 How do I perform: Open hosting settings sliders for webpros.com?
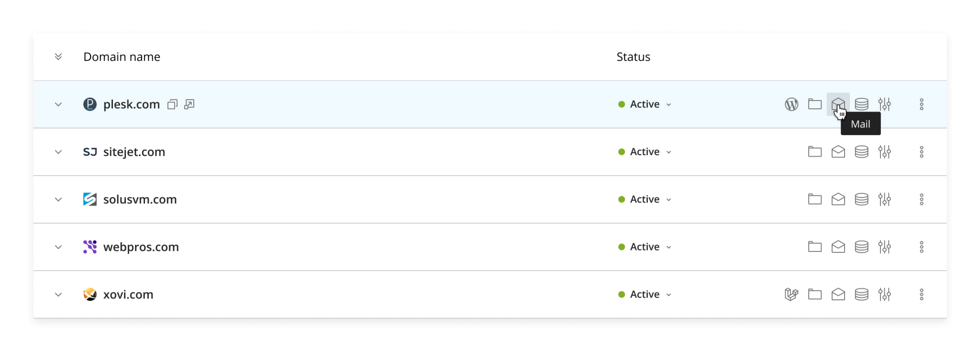point(885,247)
